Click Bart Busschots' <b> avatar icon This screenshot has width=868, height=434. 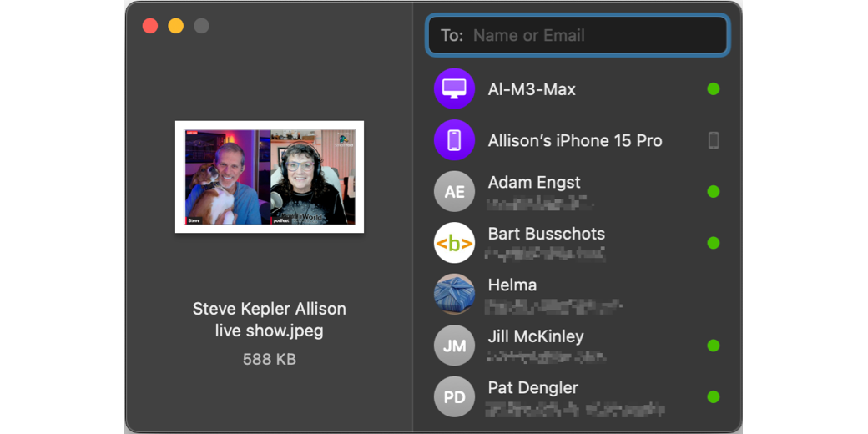[454, 243]
